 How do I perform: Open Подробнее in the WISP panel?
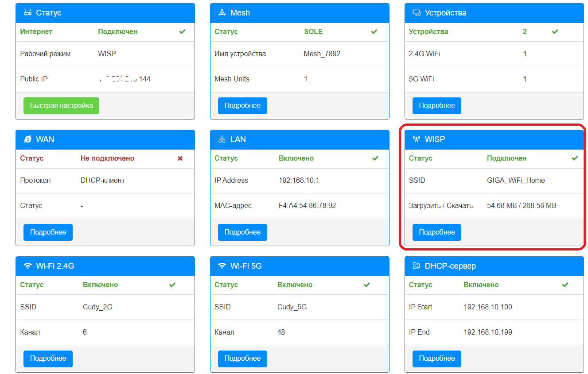coord(437,232)
